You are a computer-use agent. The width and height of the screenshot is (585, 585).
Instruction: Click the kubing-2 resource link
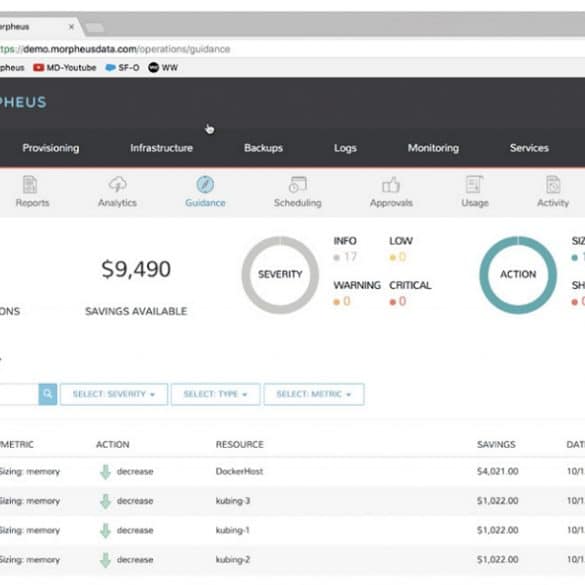tap(233, 560)
